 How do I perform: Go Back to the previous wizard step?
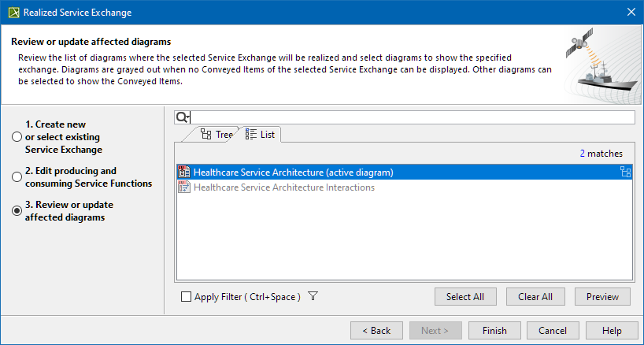click(376, 330)
